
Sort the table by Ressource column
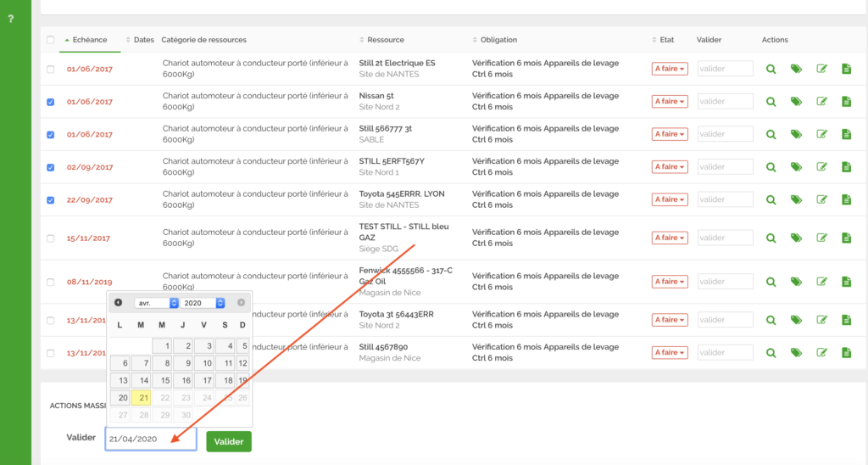pos(386,40)
